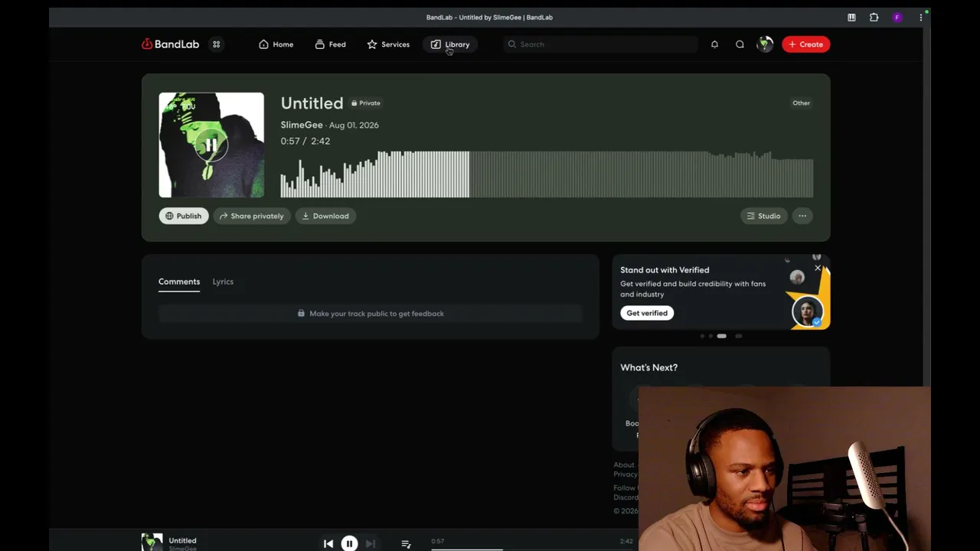Open the browser side panel icon

(851, 17)
